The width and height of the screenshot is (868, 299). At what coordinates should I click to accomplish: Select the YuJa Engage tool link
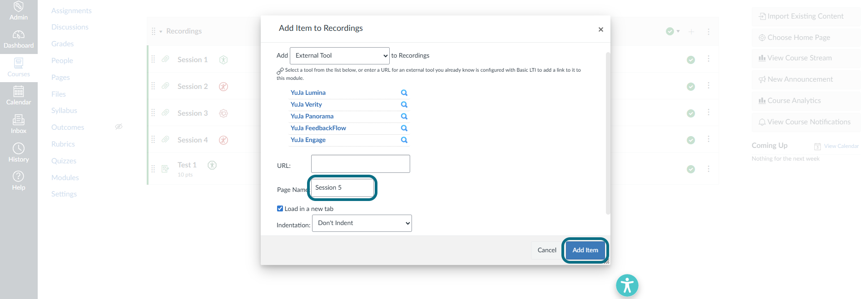(x=308, y=140)
